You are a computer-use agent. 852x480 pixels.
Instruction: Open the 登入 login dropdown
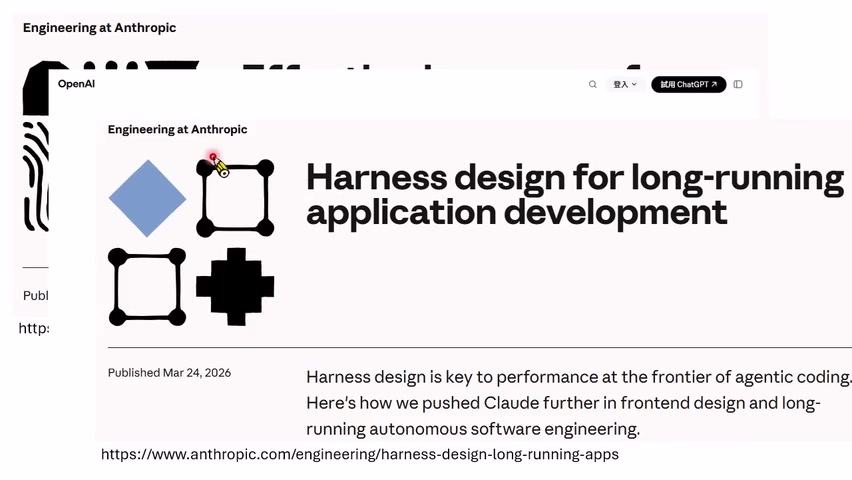click(625, 84)
